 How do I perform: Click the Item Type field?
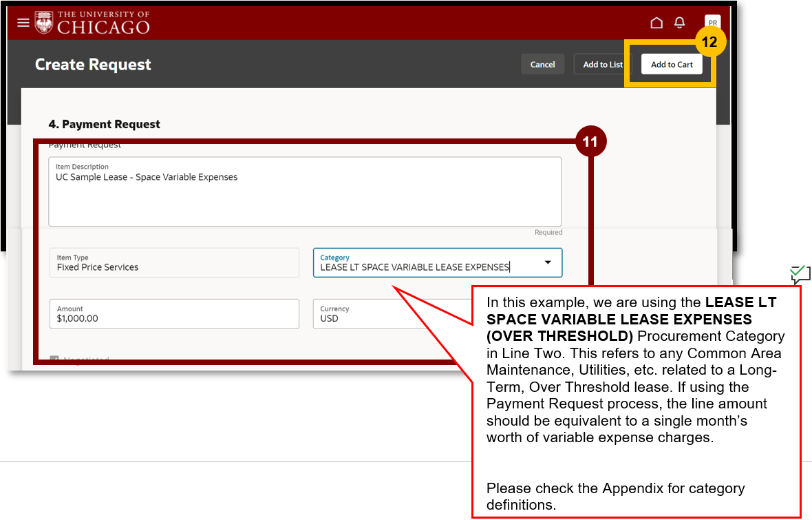pos(175,263)
